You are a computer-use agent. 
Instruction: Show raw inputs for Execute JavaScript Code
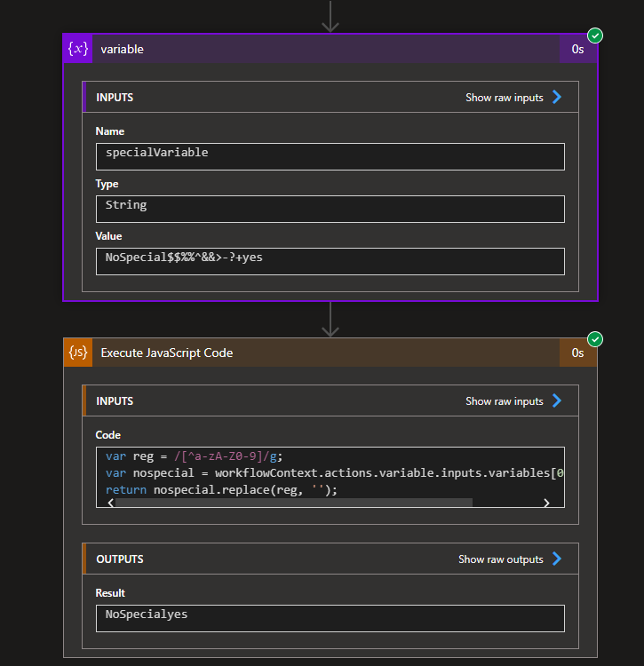(x=505, y=401)
